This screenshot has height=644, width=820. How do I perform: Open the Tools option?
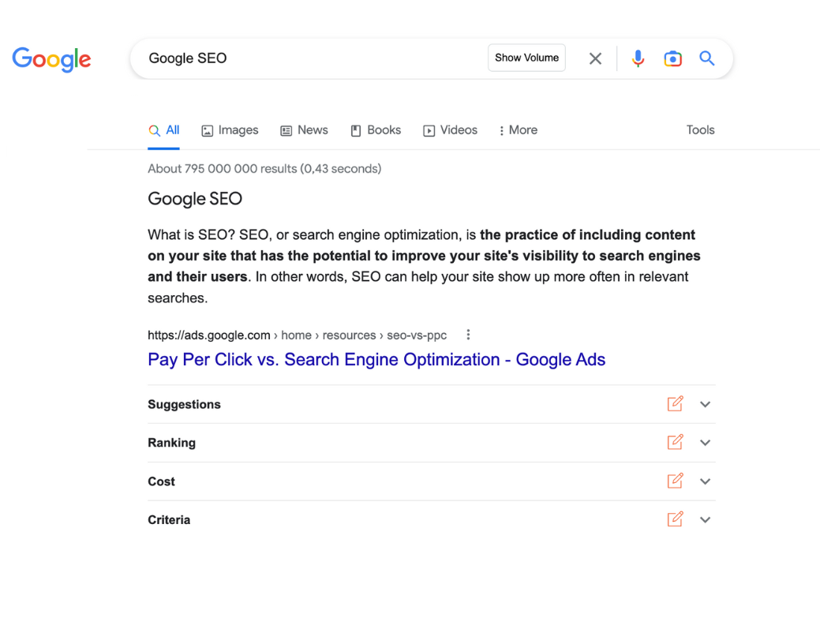click(700, 129)
